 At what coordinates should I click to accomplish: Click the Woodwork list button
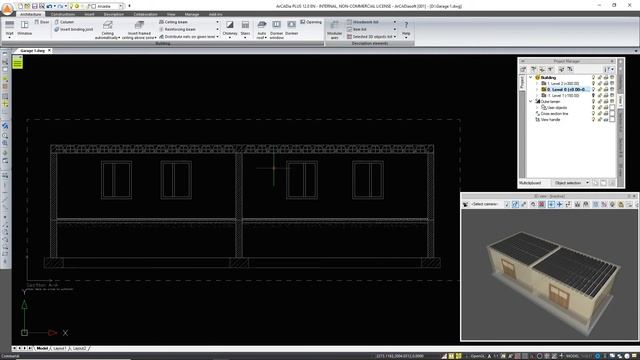point(363,22)
